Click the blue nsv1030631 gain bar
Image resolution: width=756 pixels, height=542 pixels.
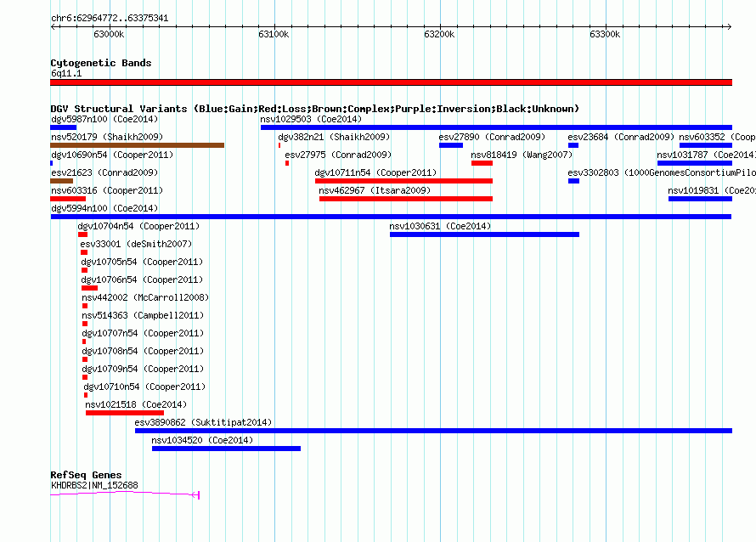pos(484,234)
